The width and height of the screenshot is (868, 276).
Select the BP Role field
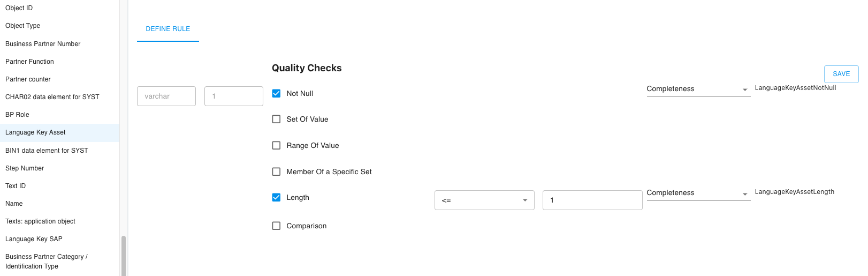pyautogui.click(x=59, y=115)
